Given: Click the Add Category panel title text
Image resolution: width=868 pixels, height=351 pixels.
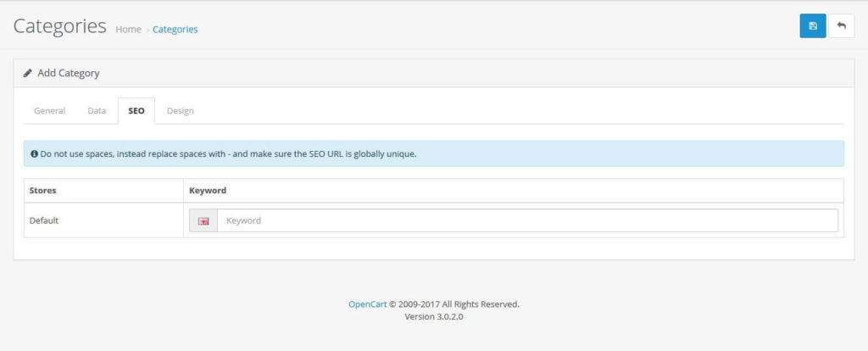Looking at the screenshot, I should [69, 74].
